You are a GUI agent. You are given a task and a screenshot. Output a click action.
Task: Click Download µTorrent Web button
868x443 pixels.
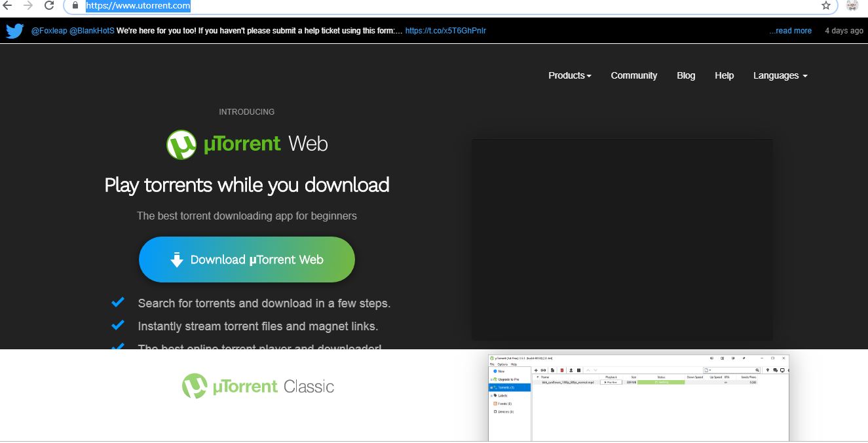point(247,260)
